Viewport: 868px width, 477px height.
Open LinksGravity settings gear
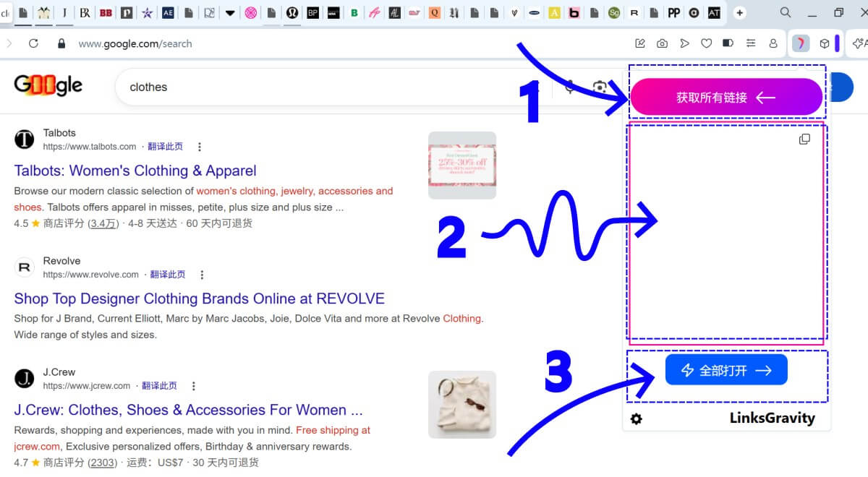[x=637, y=418]
